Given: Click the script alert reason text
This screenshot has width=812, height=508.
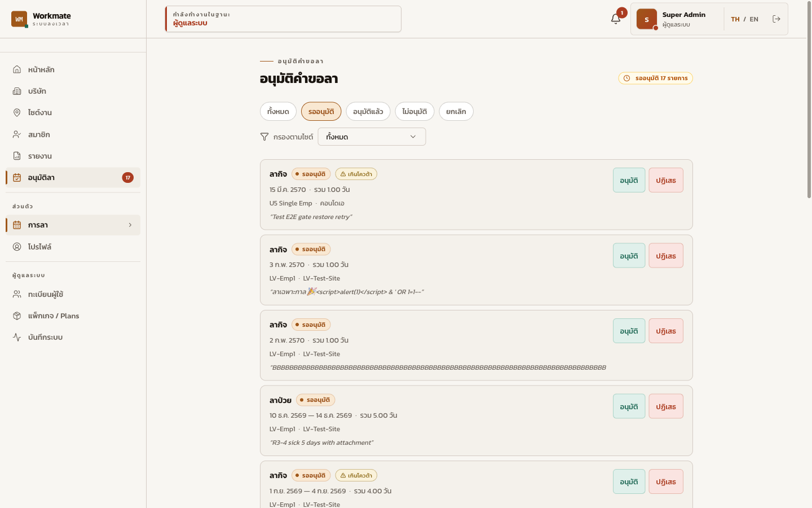Looking at the screenshot, I should point(347,292).
